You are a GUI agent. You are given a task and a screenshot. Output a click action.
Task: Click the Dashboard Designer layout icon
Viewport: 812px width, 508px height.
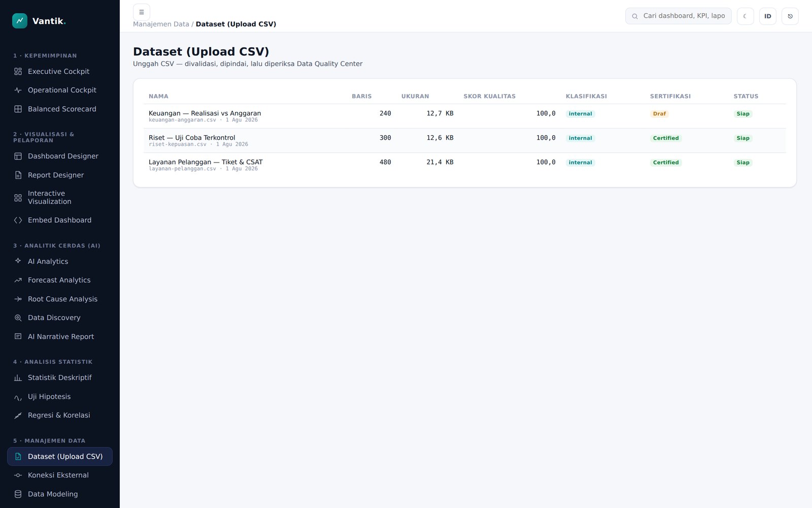click(18, 156)
